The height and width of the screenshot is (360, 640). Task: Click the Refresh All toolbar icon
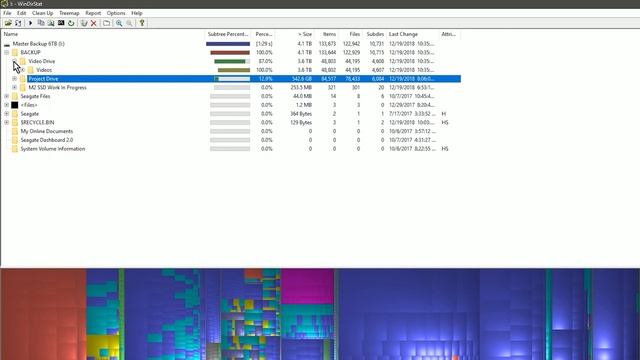[x=18, y=23]
